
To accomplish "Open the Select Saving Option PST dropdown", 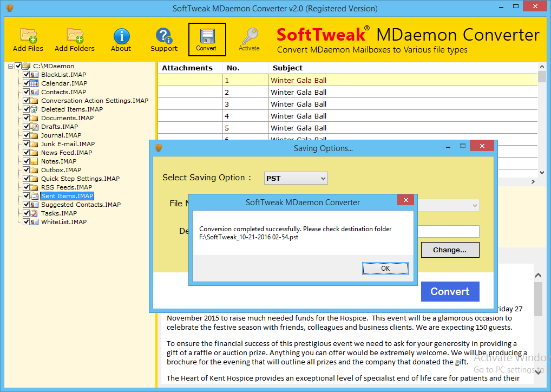I will tap(296, 178).
